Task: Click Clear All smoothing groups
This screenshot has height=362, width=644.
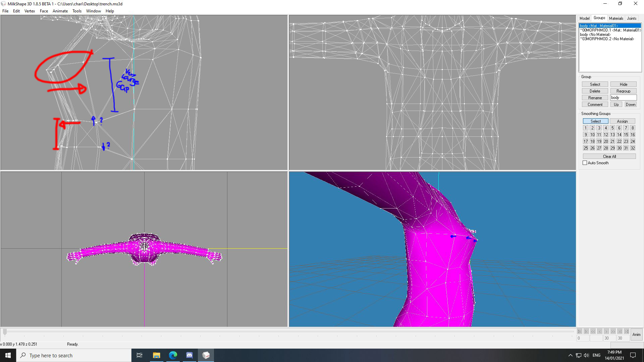Action: 609,157
